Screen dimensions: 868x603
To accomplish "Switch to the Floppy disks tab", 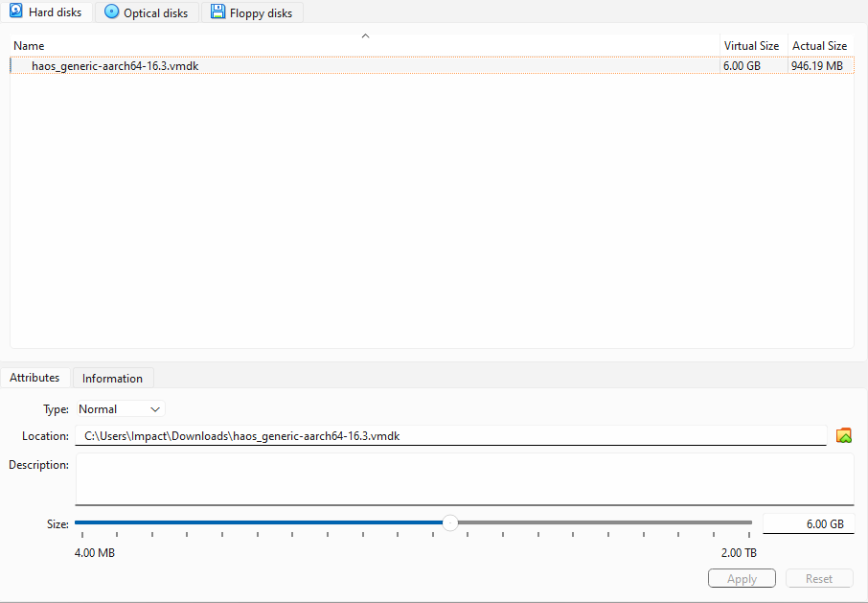I will click(x=252, y=13).
